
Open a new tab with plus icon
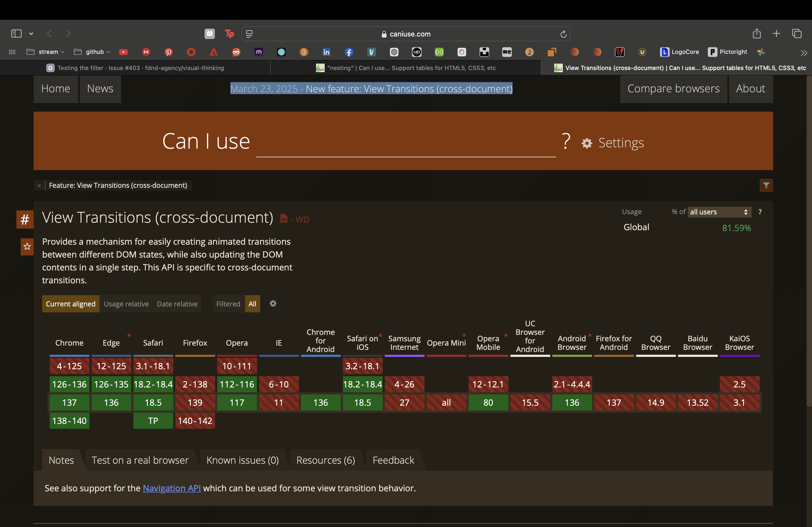(x=776, y=33)
